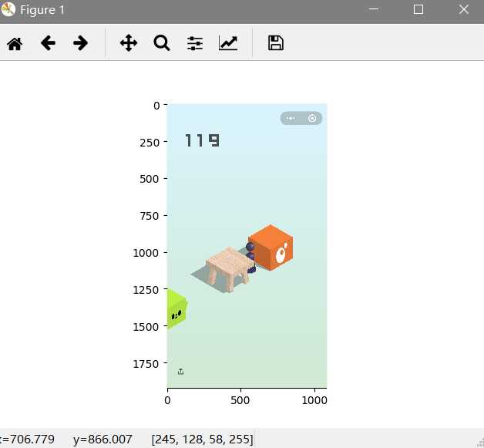484x448 pixels.
Task: Click the circular target button in game image
Action: [x=312, y=118]
